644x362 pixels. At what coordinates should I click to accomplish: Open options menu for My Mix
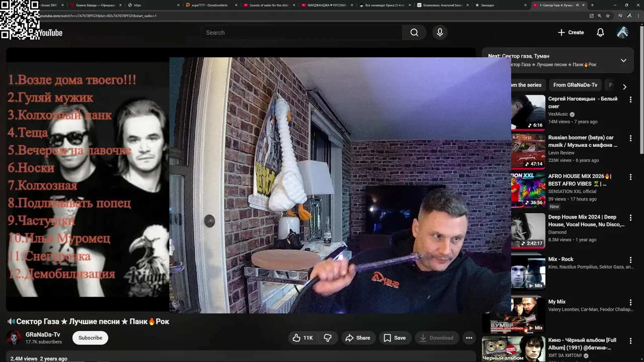coord(630,302)
